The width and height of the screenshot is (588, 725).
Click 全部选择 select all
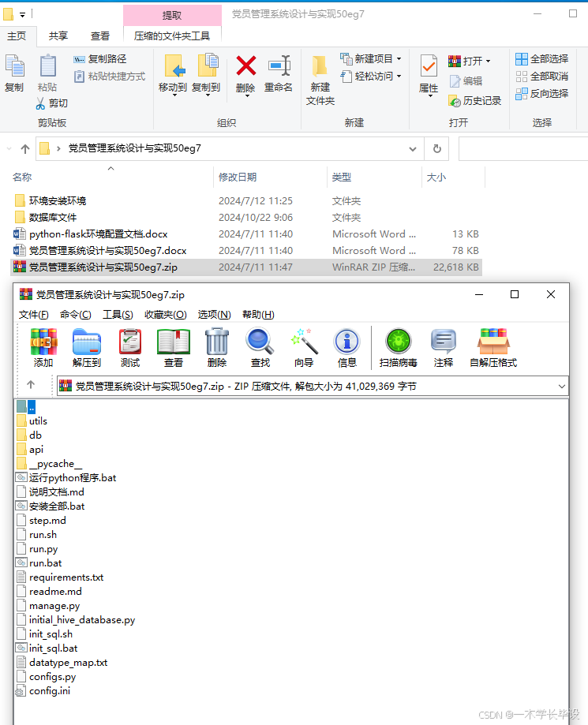(541, 58)
